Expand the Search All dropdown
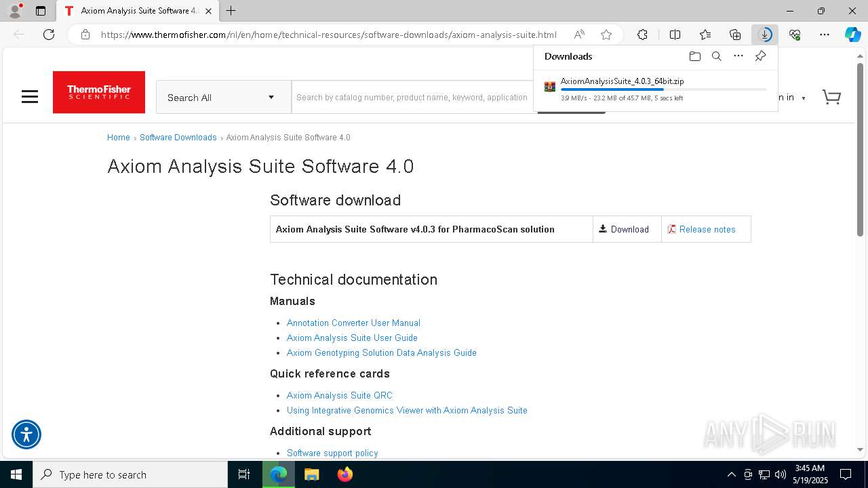The image size is (868, 488). pyautogui.click(x=223, y=98)
